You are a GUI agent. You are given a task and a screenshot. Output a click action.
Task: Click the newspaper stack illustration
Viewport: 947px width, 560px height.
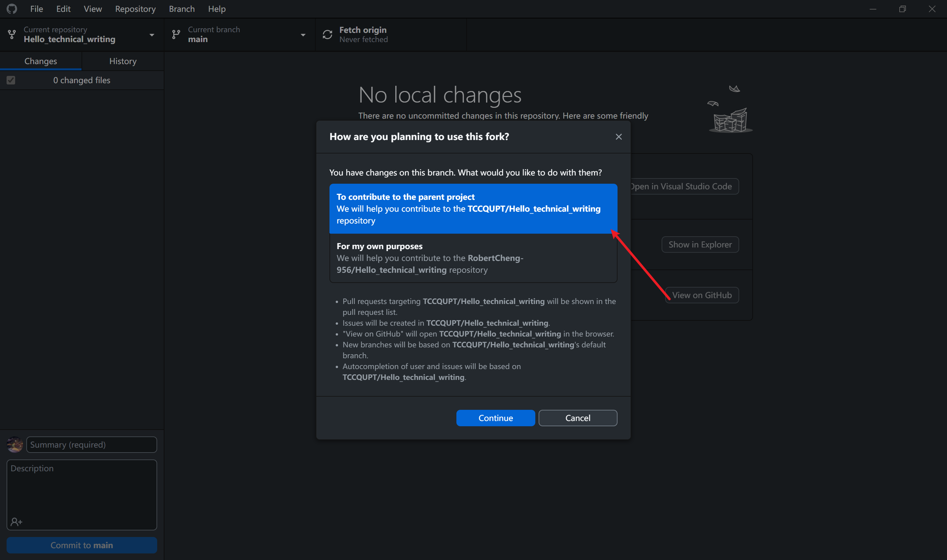(730, 120)
